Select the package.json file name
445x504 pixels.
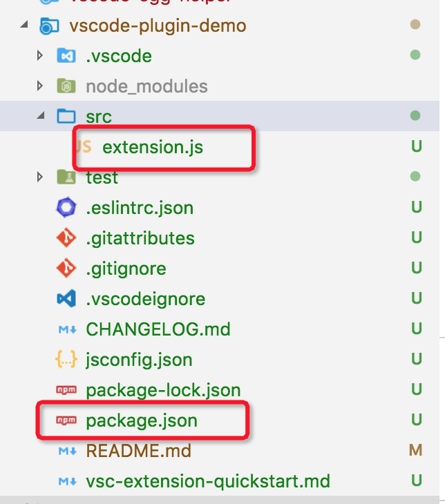pyautogui.click(x=142, y=420)
